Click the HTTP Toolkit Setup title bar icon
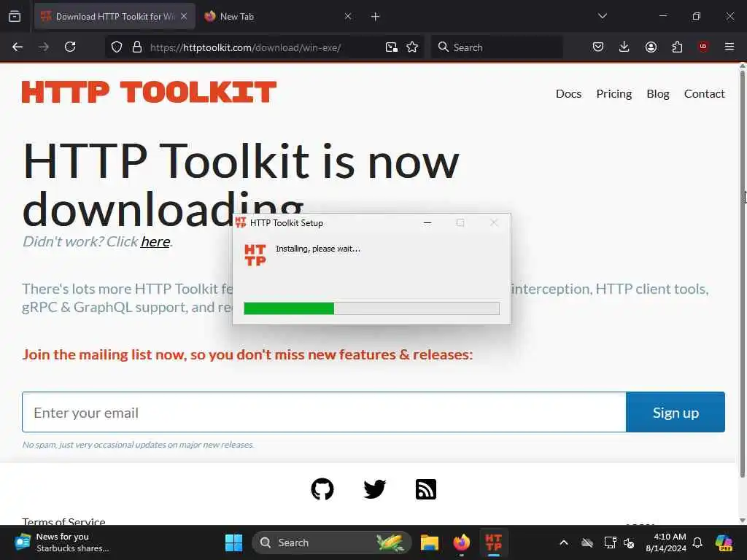 tap(241, 222)
